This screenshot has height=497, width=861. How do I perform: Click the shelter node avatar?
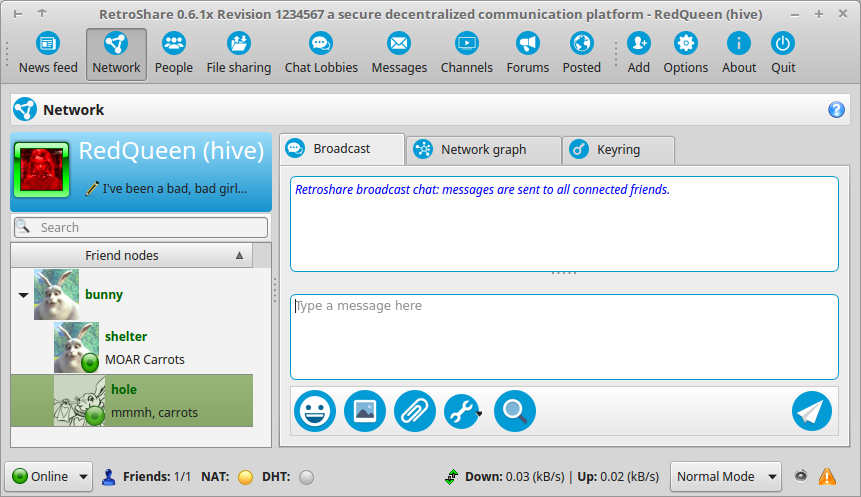pos(76,348)
